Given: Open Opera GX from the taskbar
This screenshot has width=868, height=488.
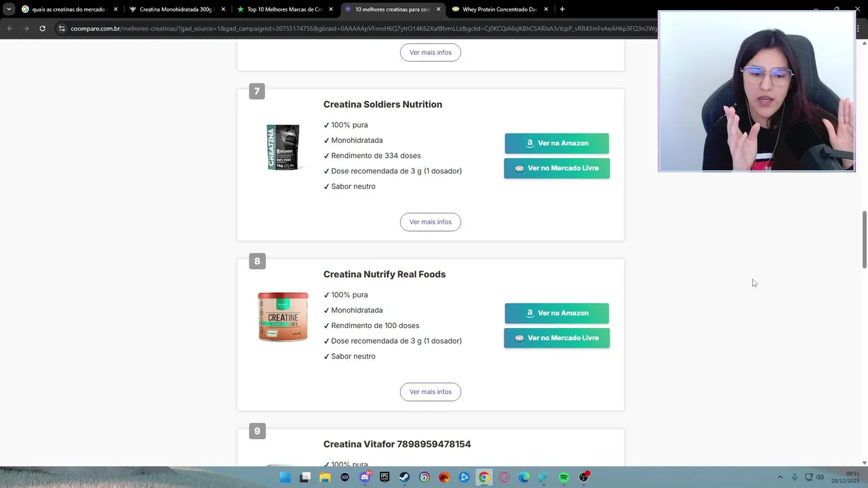Looking at the screenshot, I should (504, 477).
